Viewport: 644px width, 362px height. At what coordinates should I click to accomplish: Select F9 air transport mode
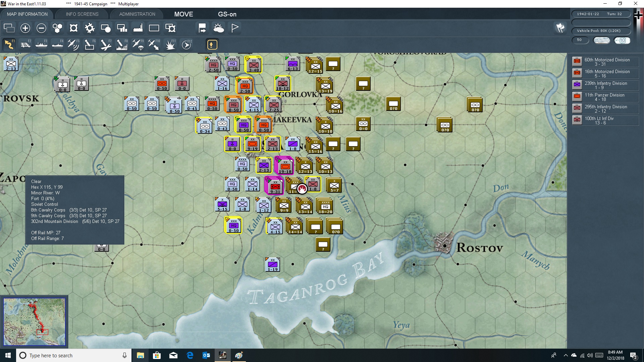click(138, 45)
